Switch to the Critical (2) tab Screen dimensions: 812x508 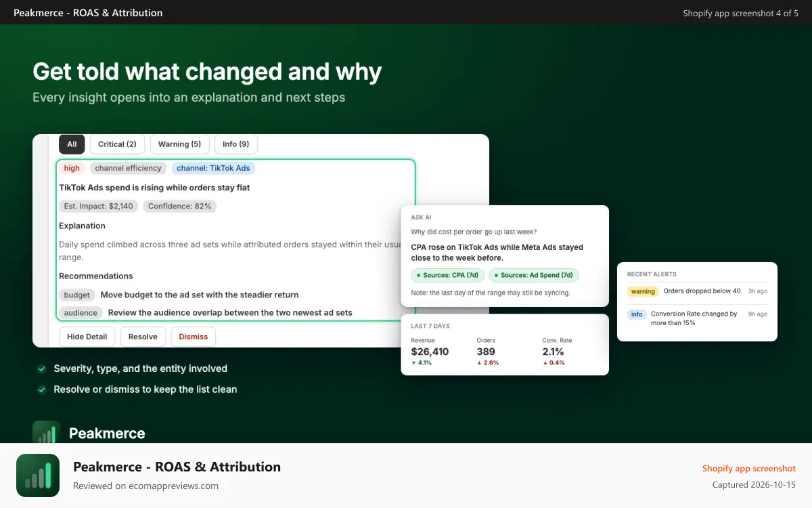117,144
